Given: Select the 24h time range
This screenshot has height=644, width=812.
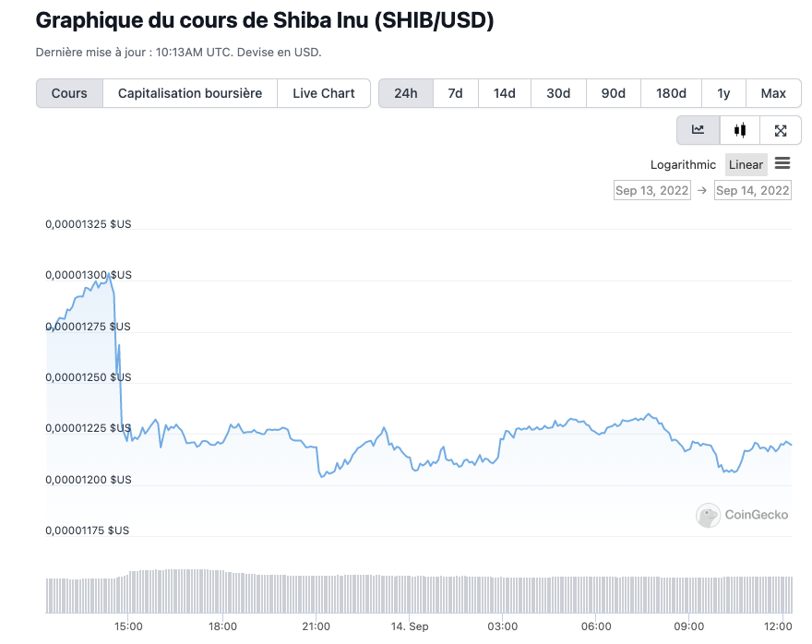Looking at the screenshot, I should coord(406,93).
